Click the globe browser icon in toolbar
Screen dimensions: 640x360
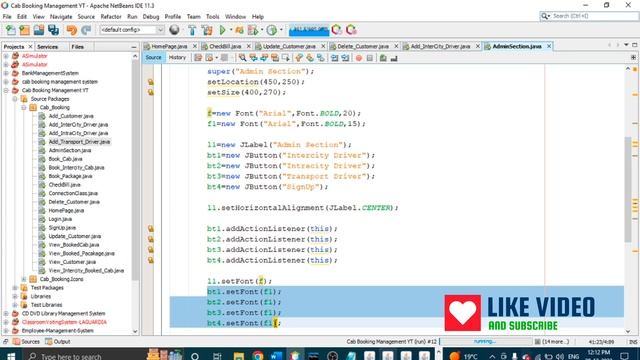click(x=174, y=30)
